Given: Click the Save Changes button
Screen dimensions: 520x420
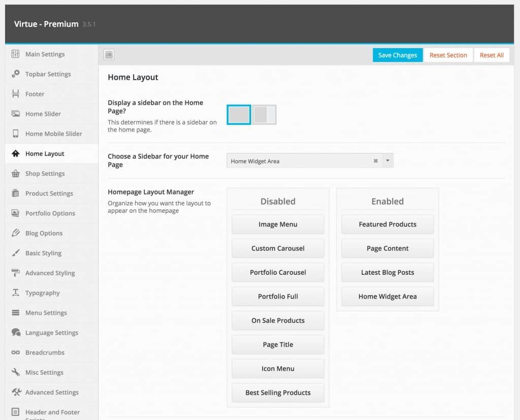Looking at the screenshot, I should click(397, 55).
